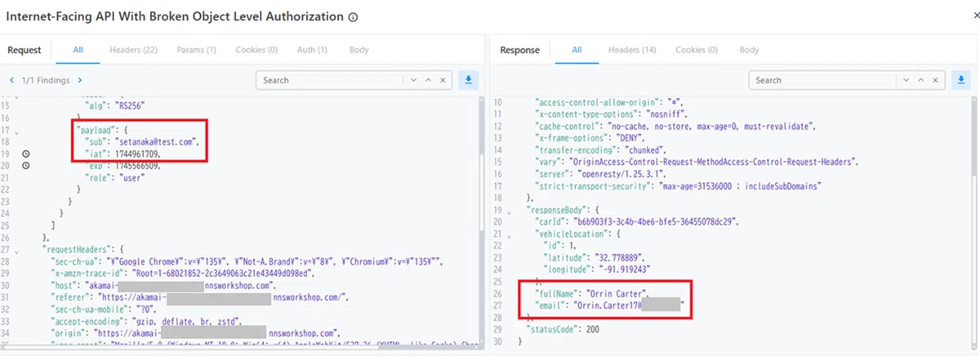Jump to next match in Request search

(415, 80)
